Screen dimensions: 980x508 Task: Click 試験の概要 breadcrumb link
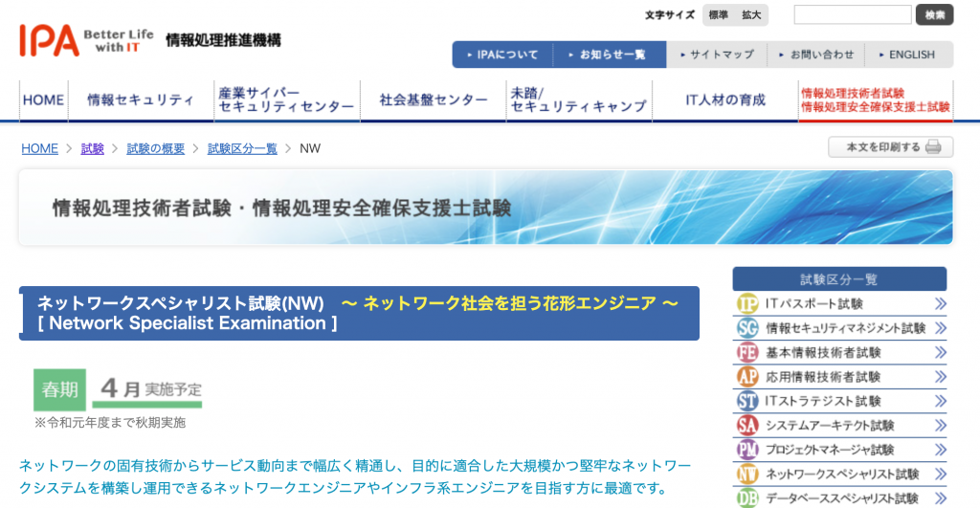pos(156,148)
